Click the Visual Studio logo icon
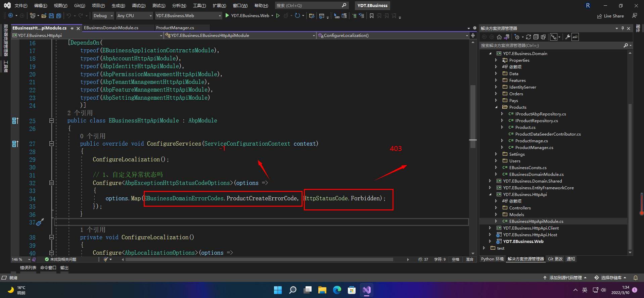Screen dimensions: 644x298 coord(7,5)
